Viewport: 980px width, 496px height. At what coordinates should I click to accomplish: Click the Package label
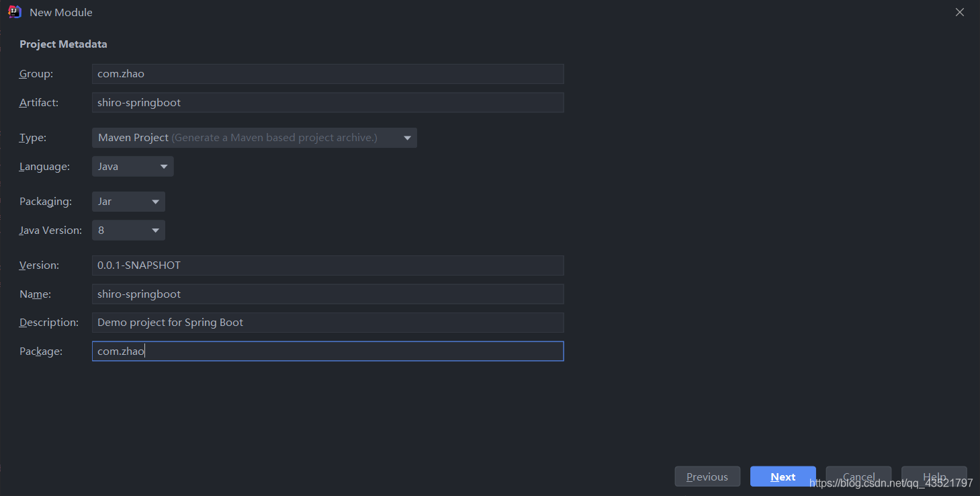point(41,351)
